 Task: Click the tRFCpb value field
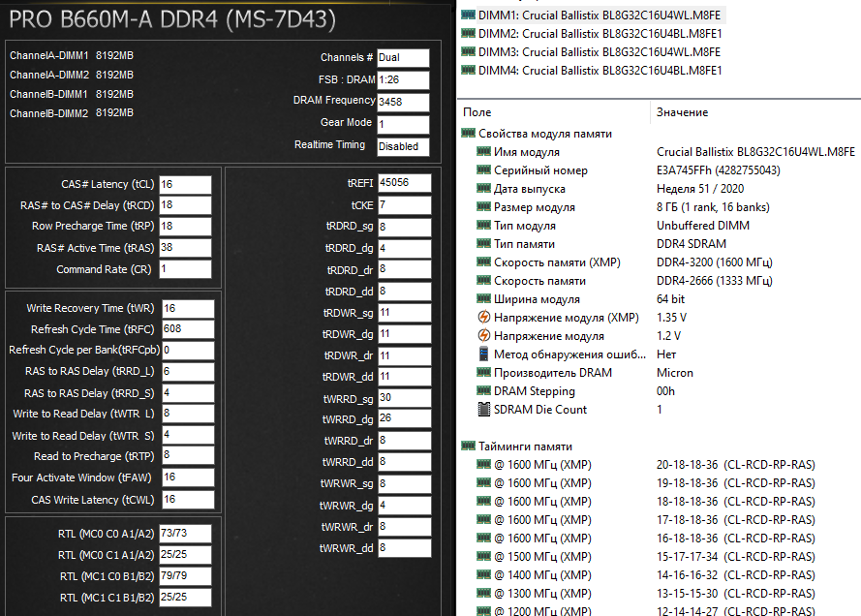pos(188,351)
